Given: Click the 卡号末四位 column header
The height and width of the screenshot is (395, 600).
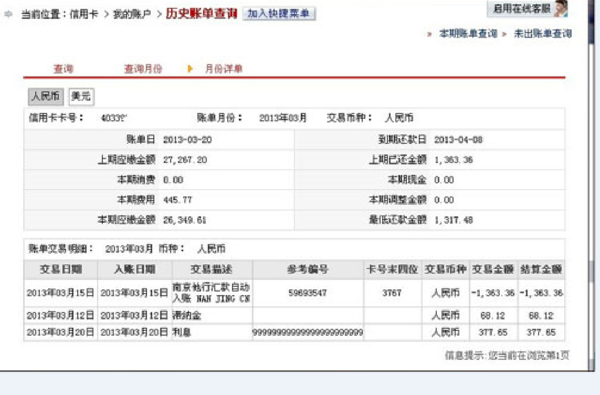Looking at the screenshot, I should tap(393, 269).
